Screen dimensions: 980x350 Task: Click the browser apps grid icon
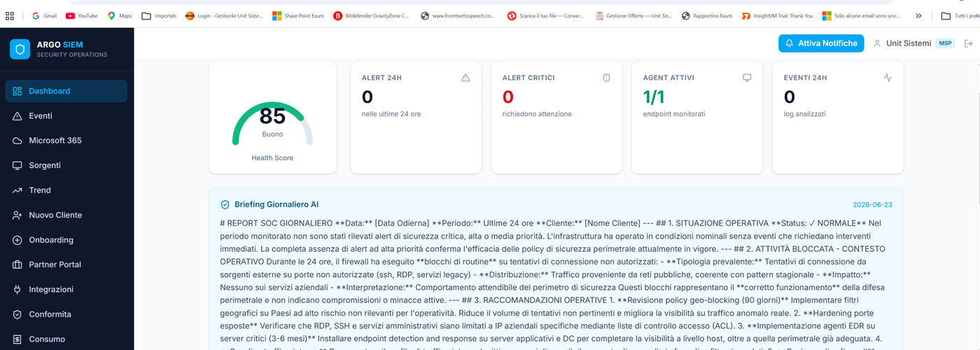pos(8,15)
